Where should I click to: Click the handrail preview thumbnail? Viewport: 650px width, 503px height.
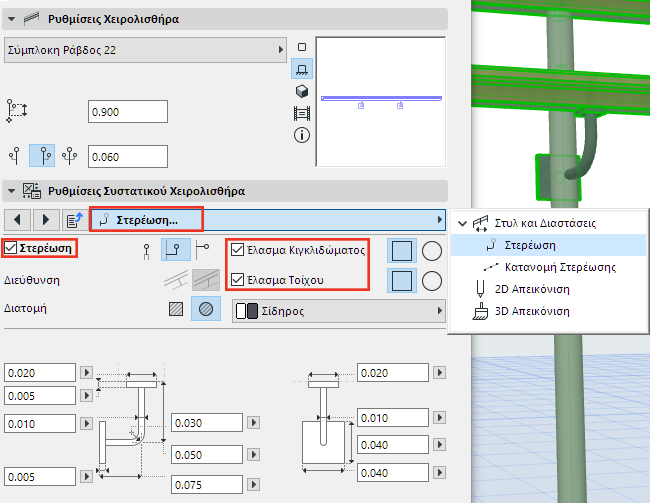(381, 102)
